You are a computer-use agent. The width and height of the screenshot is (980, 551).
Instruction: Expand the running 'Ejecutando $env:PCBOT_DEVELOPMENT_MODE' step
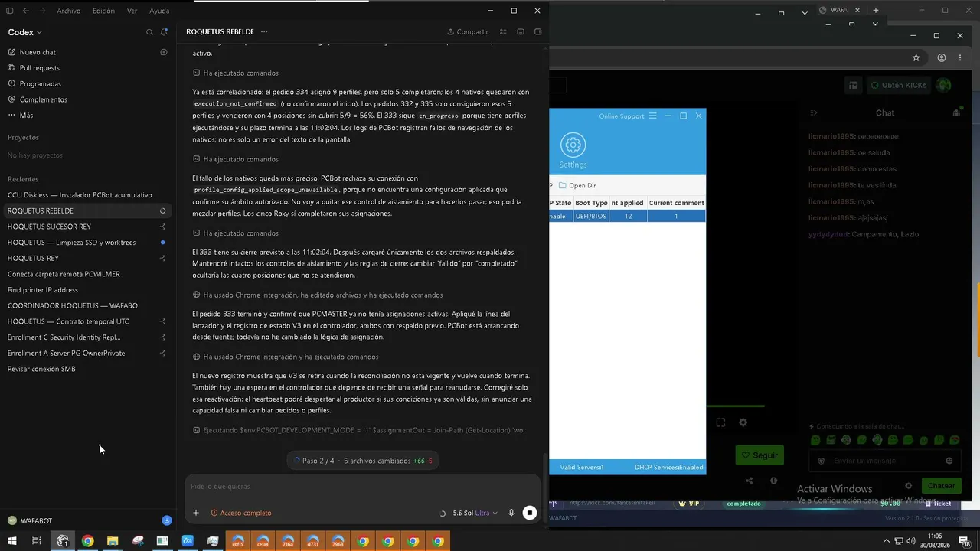pos(359,430)
